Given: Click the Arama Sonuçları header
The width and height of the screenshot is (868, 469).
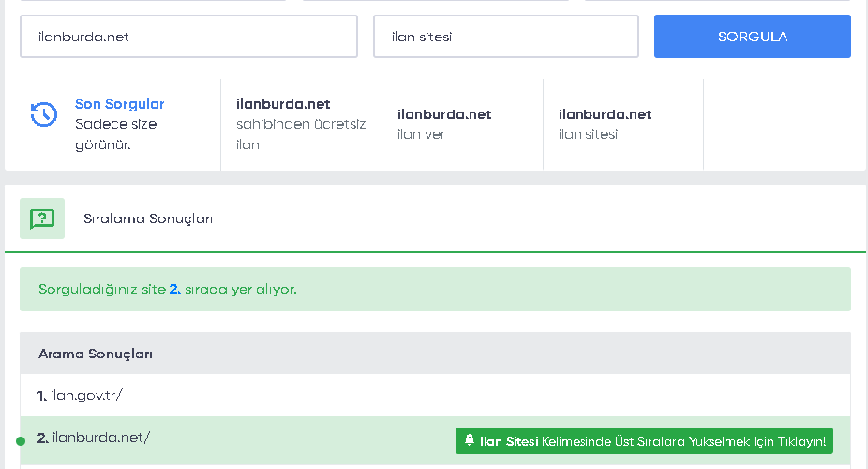Looking at the screenshot, I should (435, 354).
